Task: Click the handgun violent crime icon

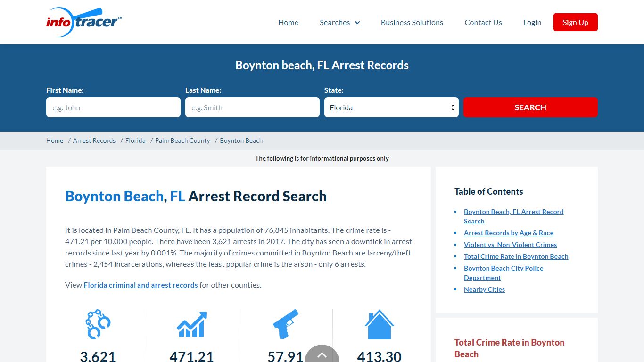Action: click(x=286, y=324)
